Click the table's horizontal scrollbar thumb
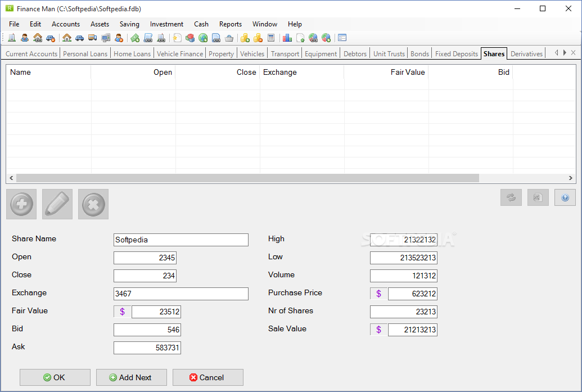This screenshot has height=392, width=582. point(247,178)
